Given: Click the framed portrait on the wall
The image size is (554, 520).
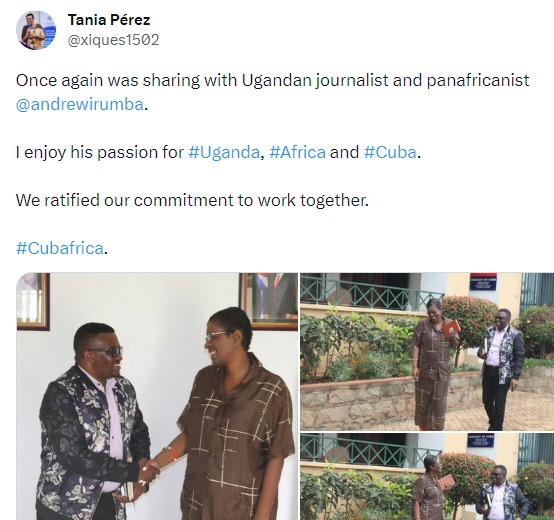Looking at the screenshot, I should [269, 301].
